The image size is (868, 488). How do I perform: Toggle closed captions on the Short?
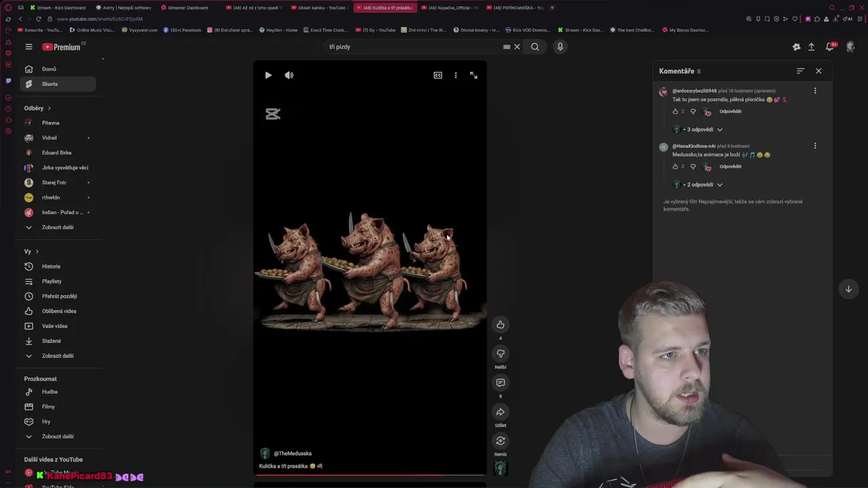coord(438,75)
